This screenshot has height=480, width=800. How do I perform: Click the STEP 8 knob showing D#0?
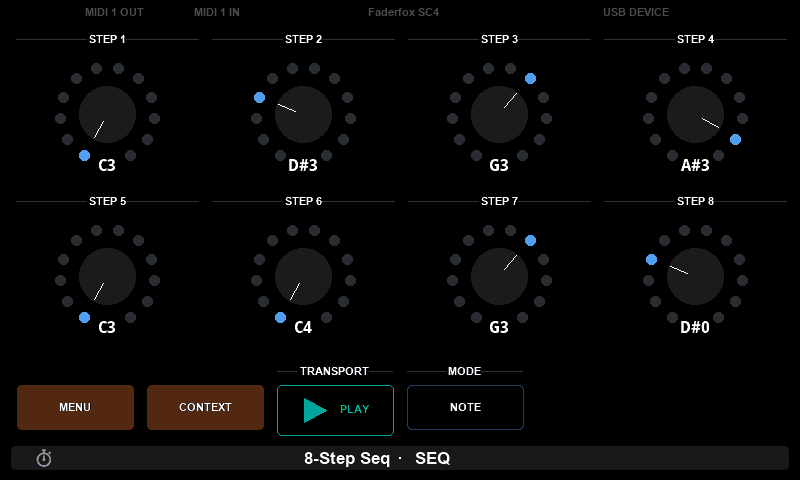[695, 277]
